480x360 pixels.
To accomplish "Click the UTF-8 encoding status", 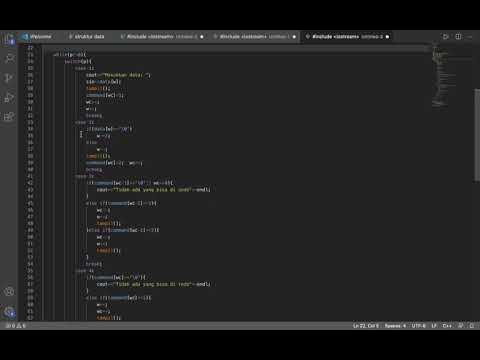I will (418, 326).
